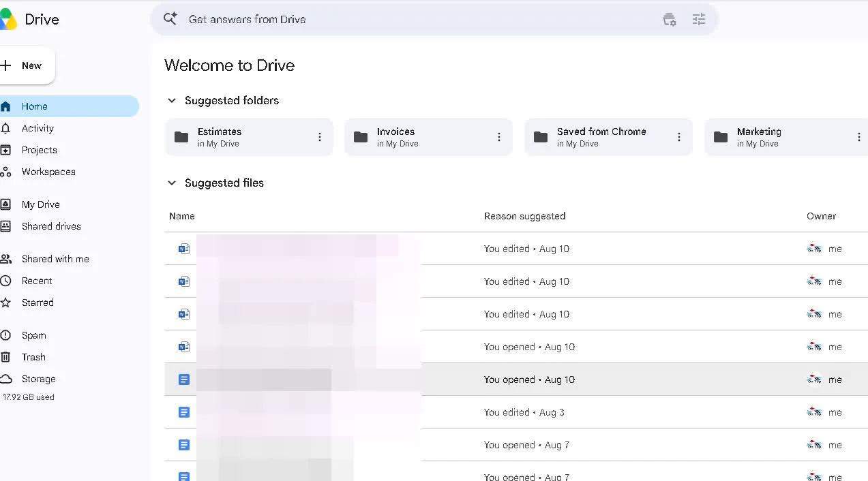Screen dimensions: 868x481
Task: Click the Google Drive logo
Action: click(x=8, y=20)
